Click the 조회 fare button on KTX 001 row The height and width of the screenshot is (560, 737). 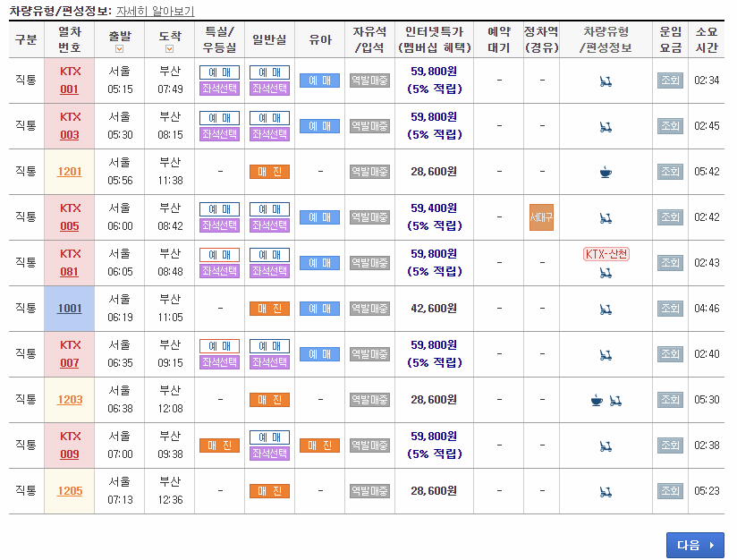[670, 81]
